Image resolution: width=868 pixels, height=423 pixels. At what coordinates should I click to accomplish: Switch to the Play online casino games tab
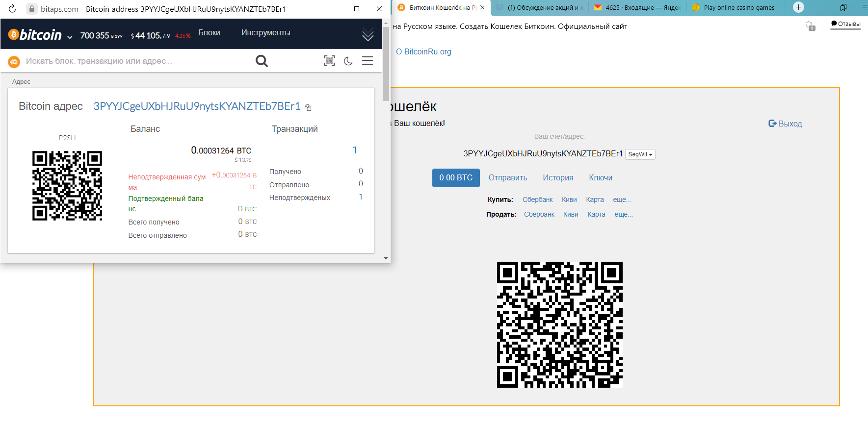click(x=736, y=7)
